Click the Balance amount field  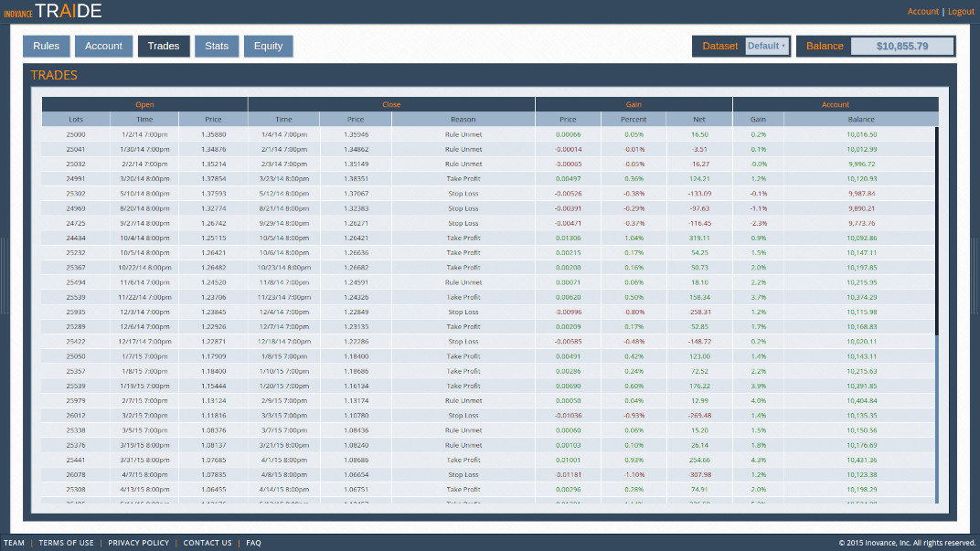pos(902,46)
